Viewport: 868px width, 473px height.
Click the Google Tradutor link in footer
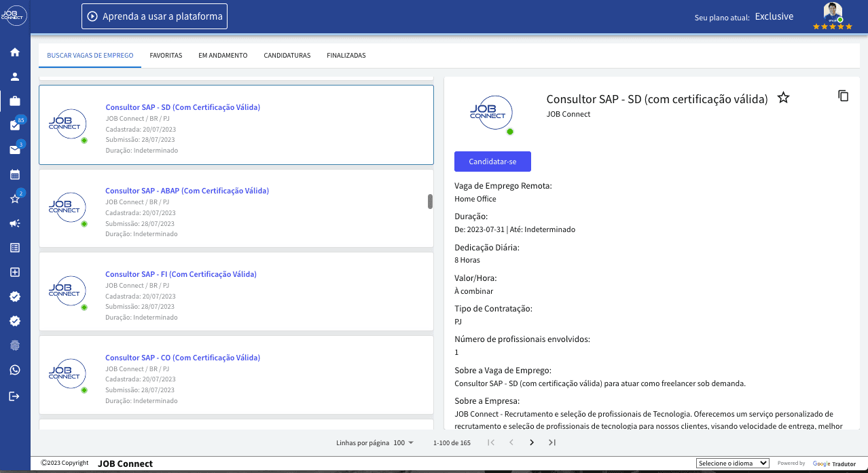point(834,463)
